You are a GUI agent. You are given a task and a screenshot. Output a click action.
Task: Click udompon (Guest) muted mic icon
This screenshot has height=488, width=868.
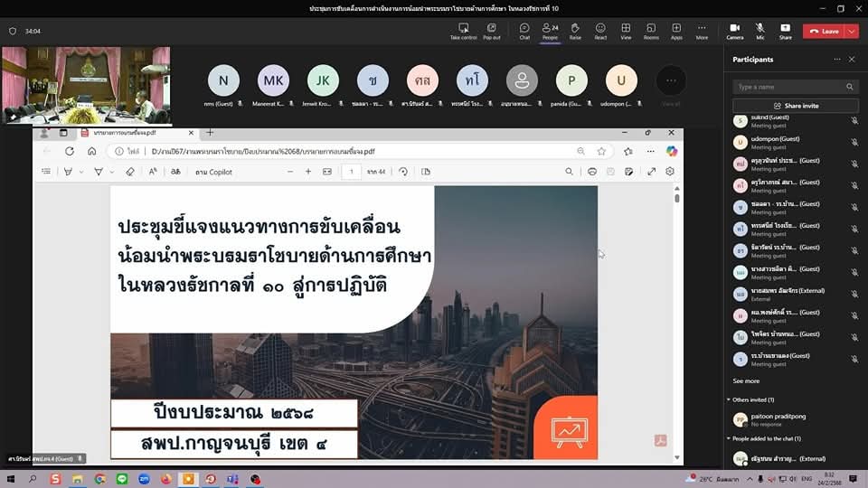tap(854, 142)
